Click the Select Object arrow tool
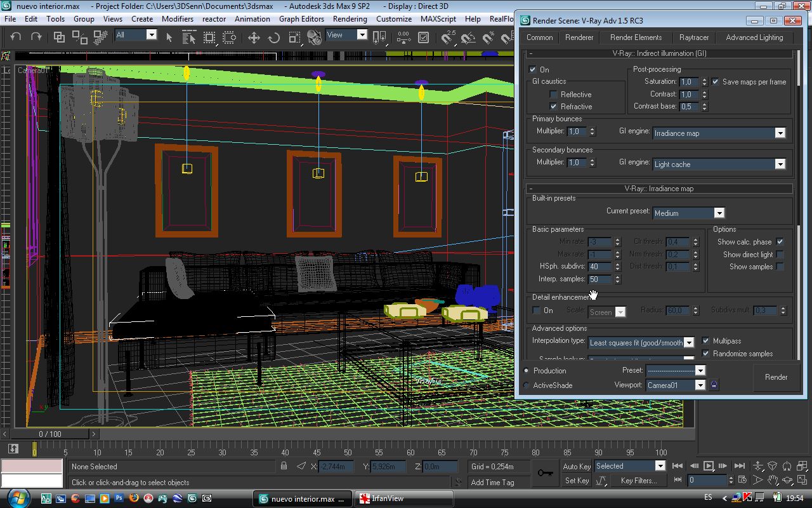Viewport: 812px width, 508px height. click(x=169, y=37)
